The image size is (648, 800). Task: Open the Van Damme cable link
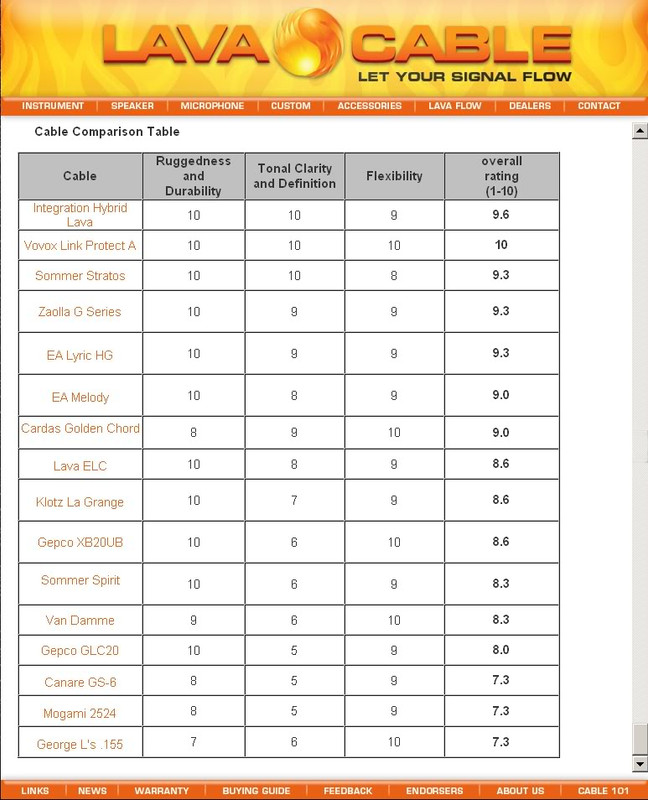pos(80,620)
